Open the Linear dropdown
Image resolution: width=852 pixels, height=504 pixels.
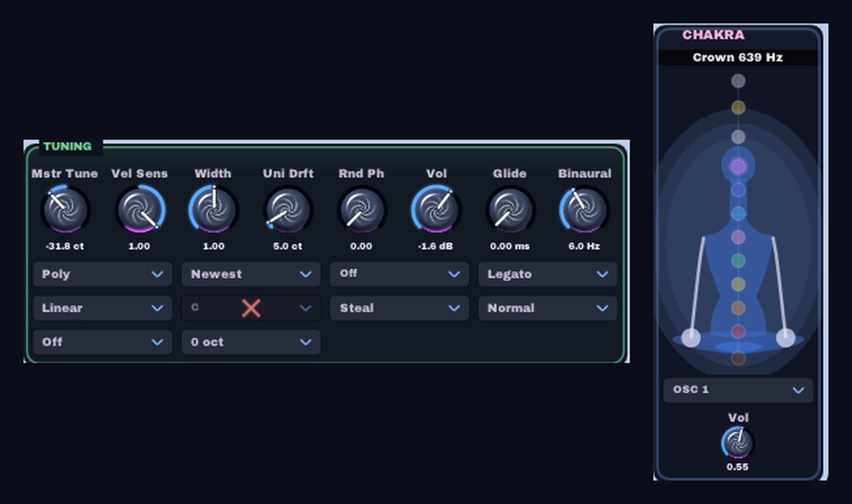point(103,308)
